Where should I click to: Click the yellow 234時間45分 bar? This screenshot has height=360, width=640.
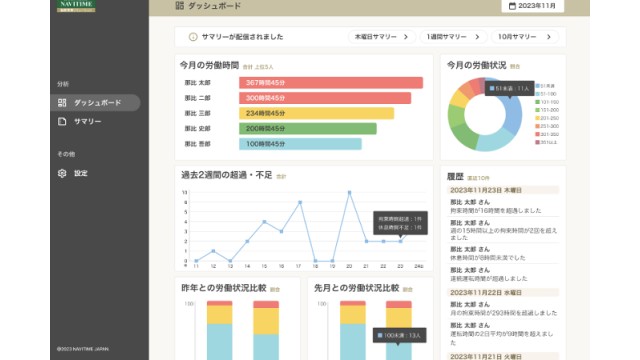[x=316, y=113]
